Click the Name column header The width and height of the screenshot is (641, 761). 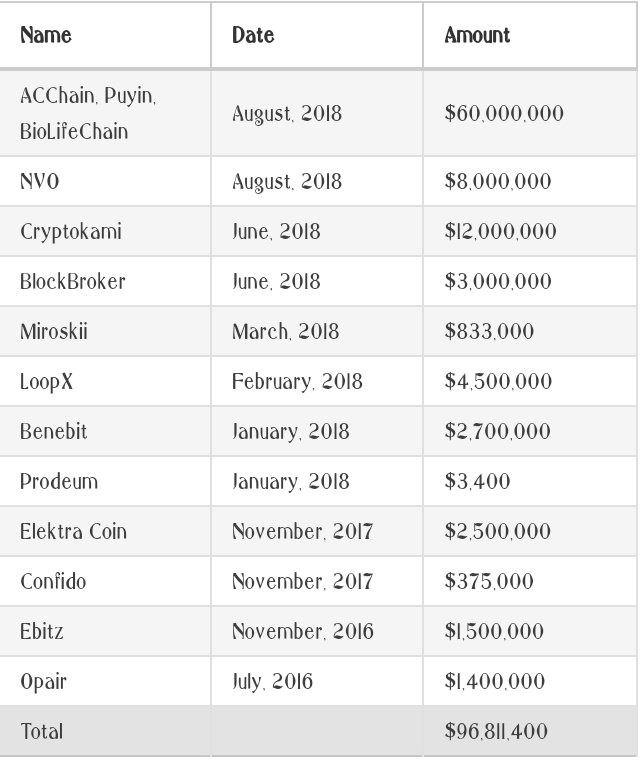[46, 35]
